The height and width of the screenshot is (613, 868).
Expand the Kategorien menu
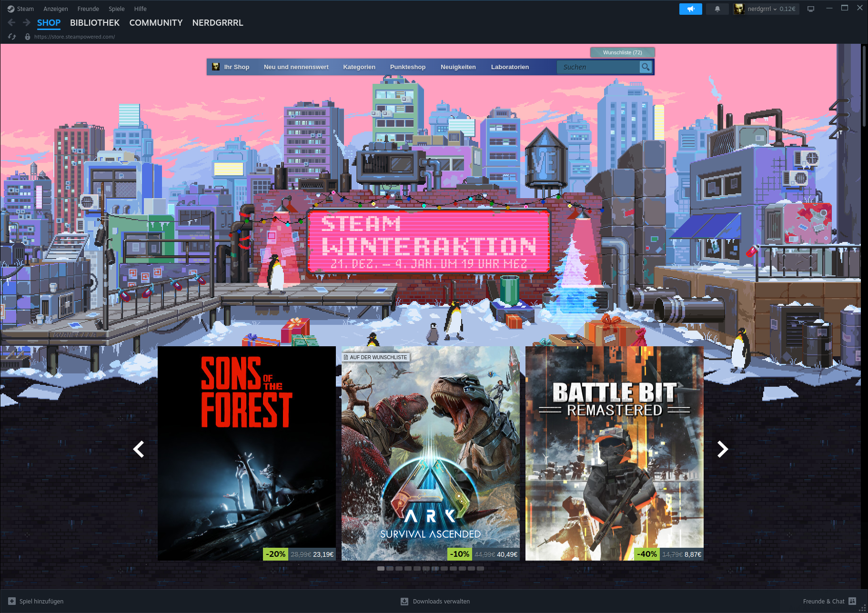[x=359, y=67]
